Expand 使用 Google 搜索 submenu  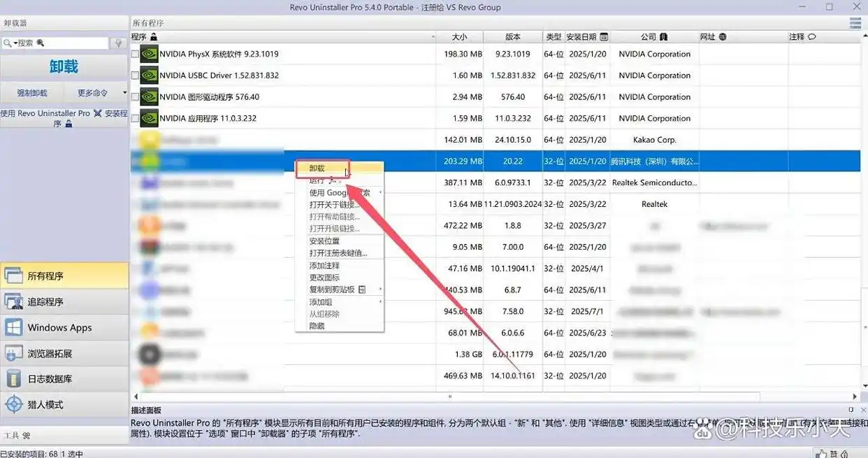[x=381, y=193]
